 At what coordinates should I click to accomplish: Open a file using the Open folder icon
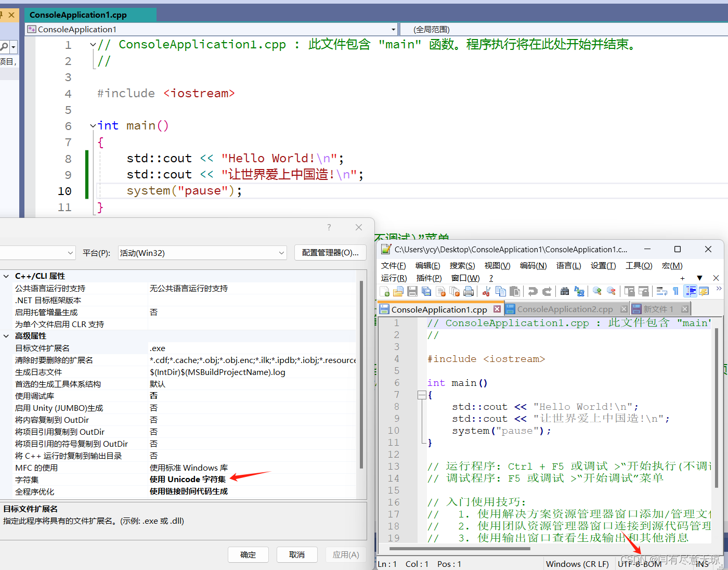click(398, 291)
